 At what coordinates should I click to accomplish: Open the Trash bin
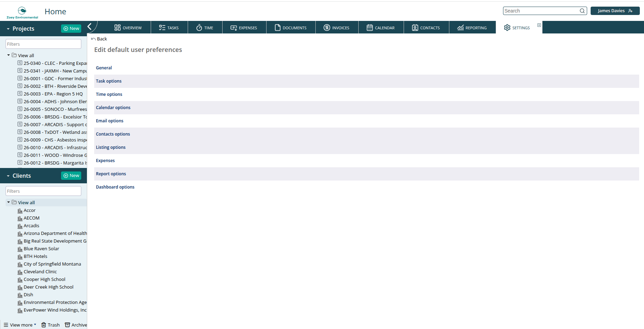[51, 325]
